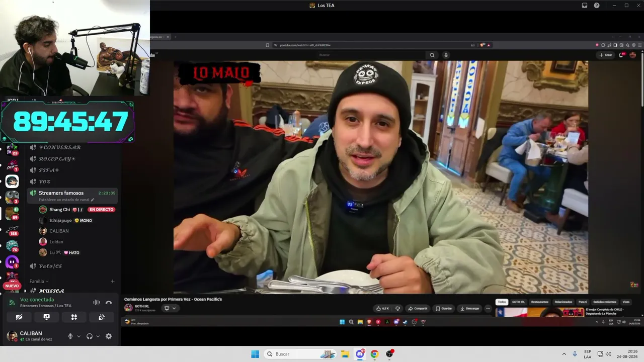This screenshot has height=362, width=644.
Task: Open Discord help question mark icon
Action: coord(597,6)
